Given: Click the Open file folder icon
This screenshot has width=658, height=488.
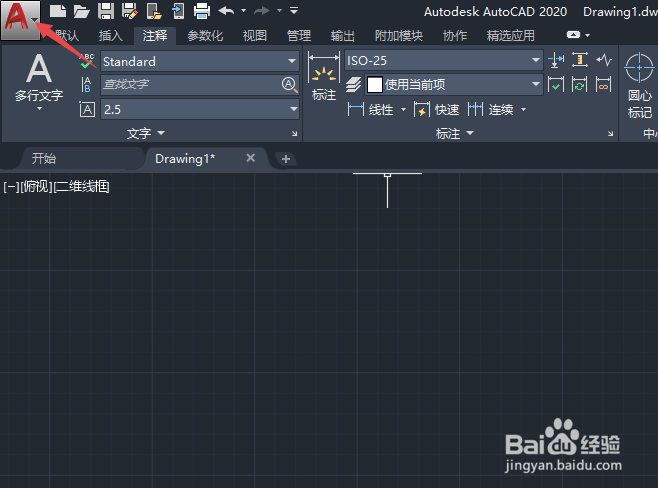Looking at the screenshot, I should click(x=81, y=11).
